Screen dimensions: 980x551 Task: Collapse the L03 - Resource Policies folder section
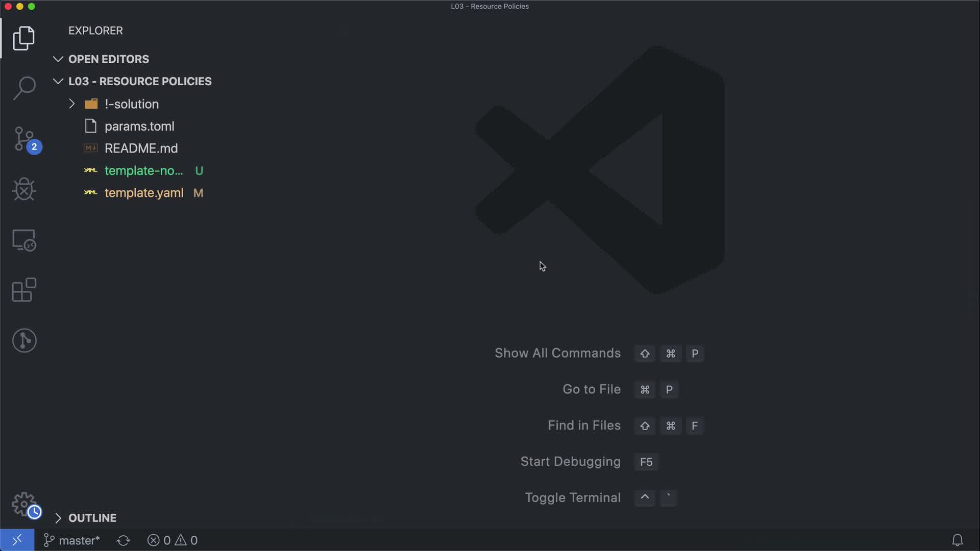point(139,82)
